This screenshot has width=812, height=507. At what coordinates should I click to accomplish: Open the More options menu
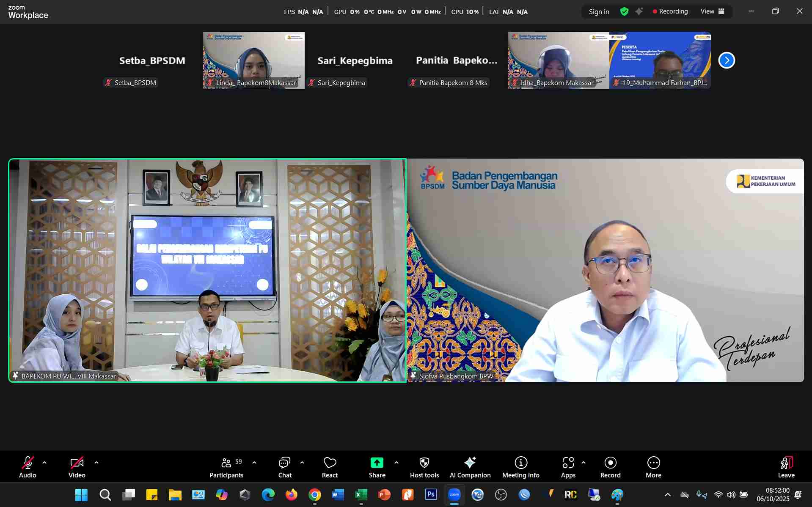pyautogui.click(x=653, y=467)
